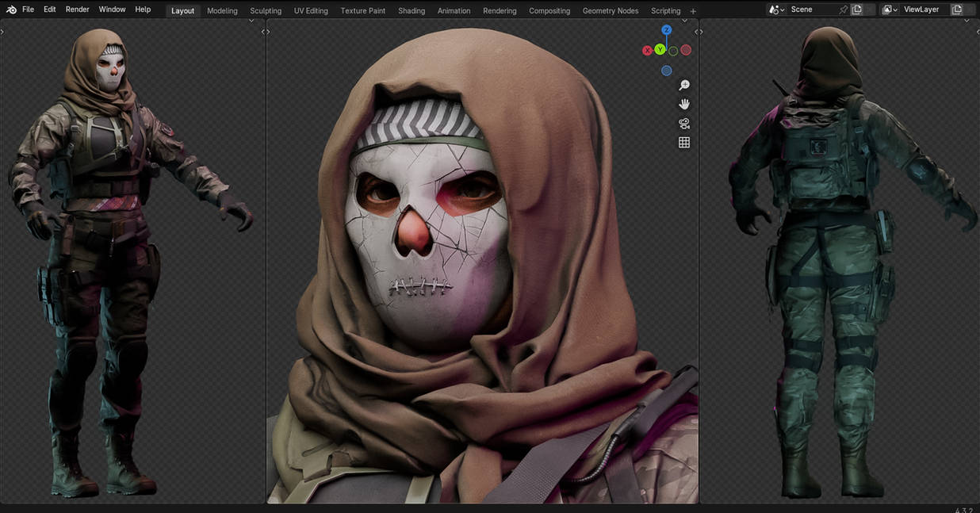Image resolution: width=980 pixels, height=513 pixels.
Task: Expand the middle viewport toolbar arrow
Action: coord(269,32)
